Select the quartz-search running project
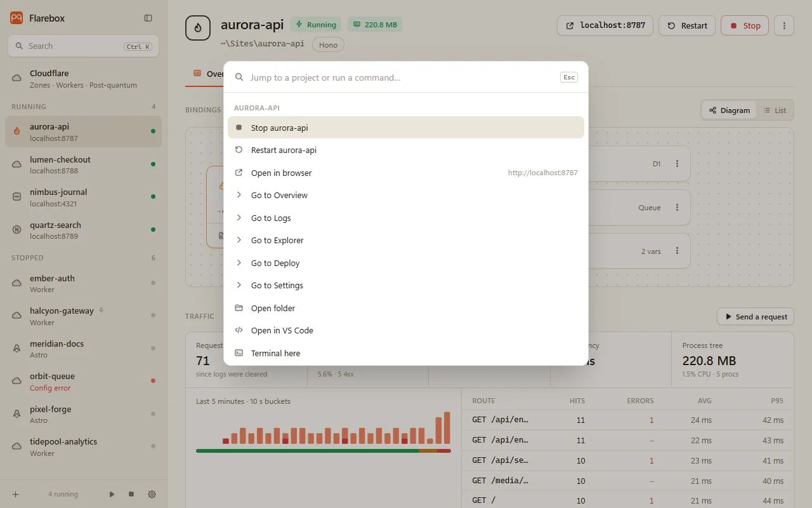 [83, 230]
